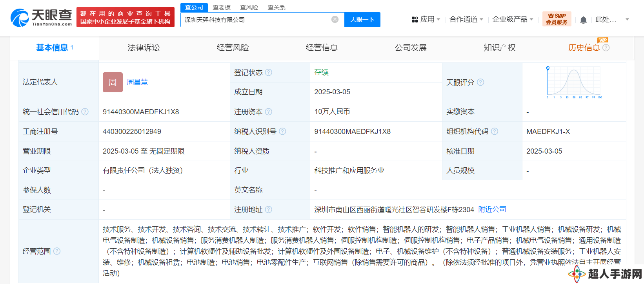Click credit code 91440300MAEDFKJ1X8 under 统一社会信用代码

pos(141,112)
